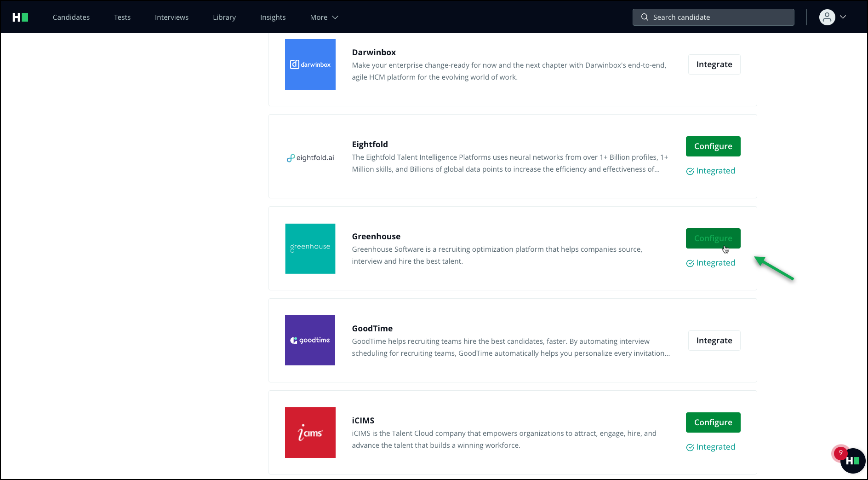868x480 pixels.
Task: Click the GoodTime logo thumbnail
Action: [x=310, y=340]
